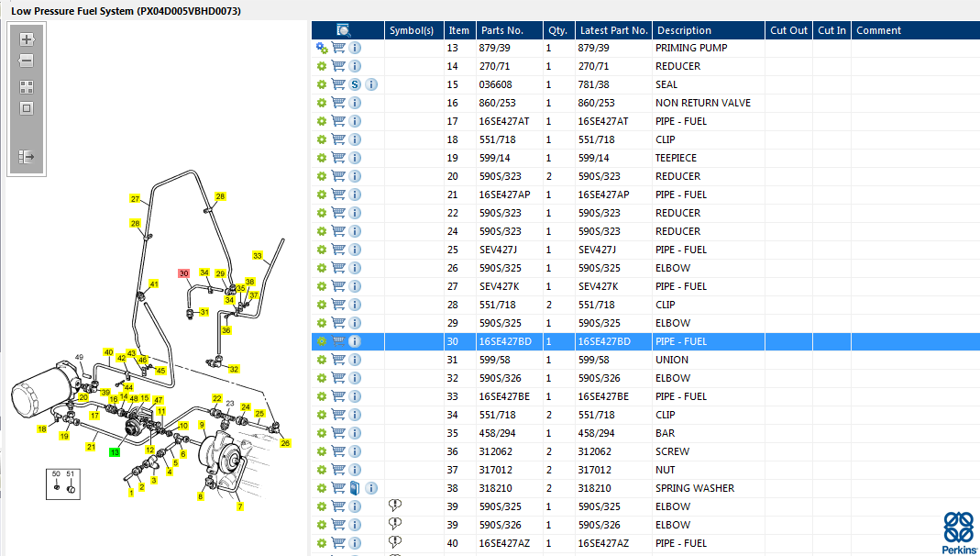The width and height of the screenshot is (980, 556).
Task: Select callout 41 on the diagram
Action: 154,284
